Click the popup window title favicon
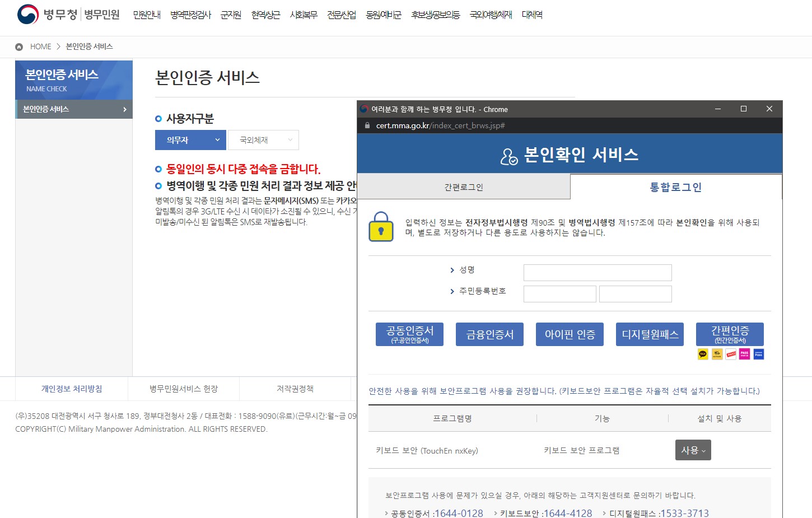The image size is (812, 518). 364,109
